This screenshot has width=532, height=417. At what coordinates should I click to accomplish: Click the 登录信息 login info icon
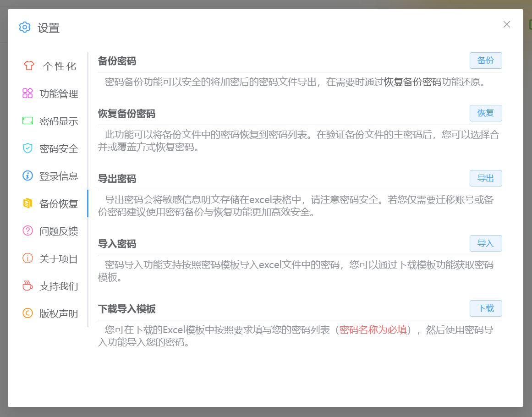[x=28, y=176]
